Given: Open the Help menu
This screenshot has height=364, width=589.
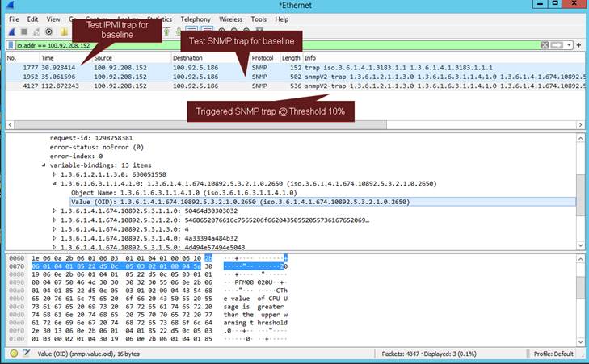Looking at the screenshot, I should point(281,19).
